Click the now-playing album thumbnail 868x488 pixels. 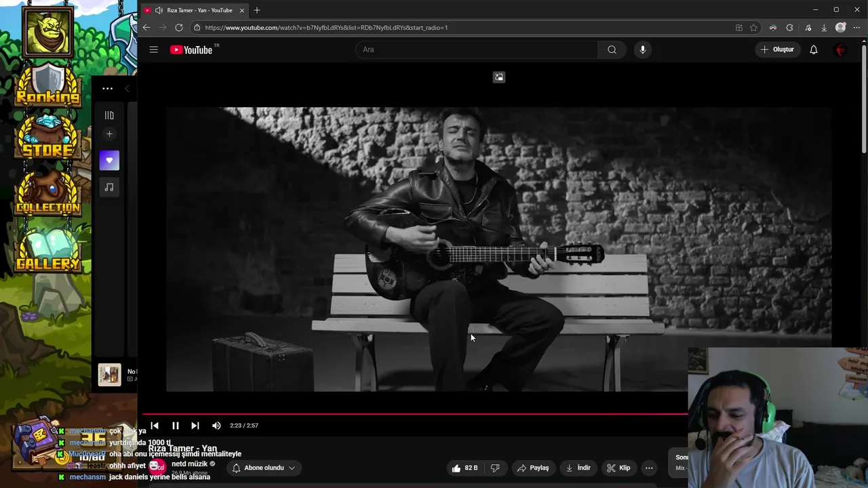(x=109, y=374)
